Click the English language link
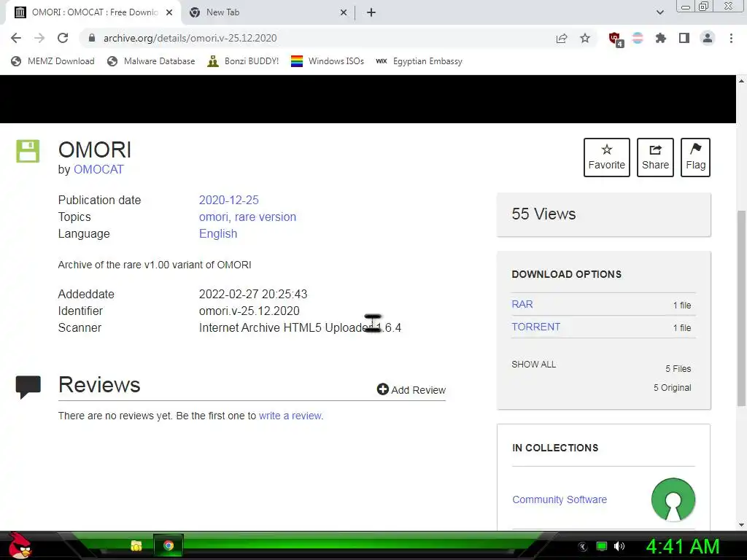 pos(218,234)
